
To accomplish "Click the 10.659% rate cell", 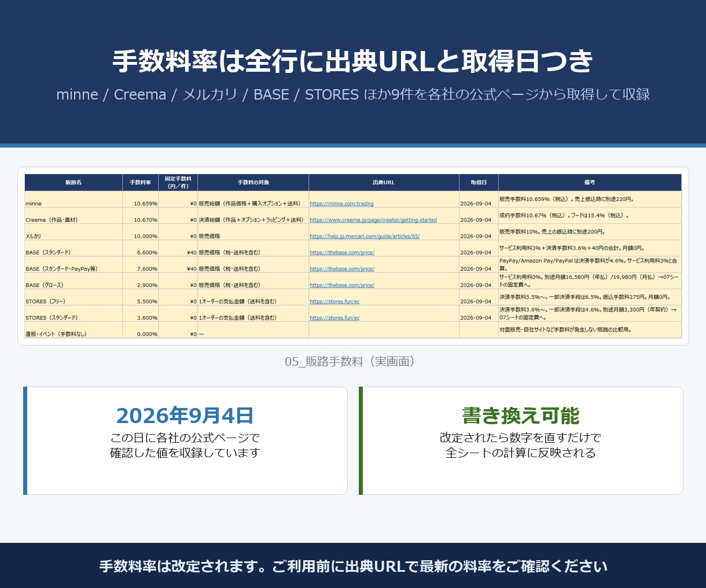I will point(141,199).
